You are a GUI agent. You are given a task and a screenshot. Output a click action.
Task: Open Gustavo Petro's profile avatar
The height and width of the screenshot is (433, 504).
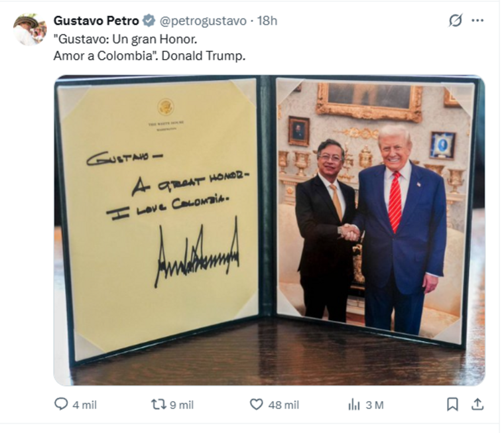click(x=30, y=30)
